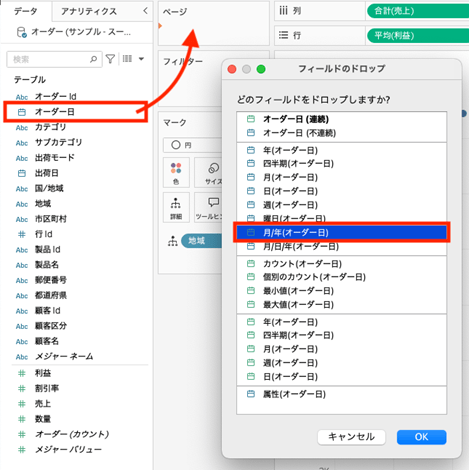Select the カテゴリ field
The image size is (469, 470).
pyautogui.click(x=51, y=127)
